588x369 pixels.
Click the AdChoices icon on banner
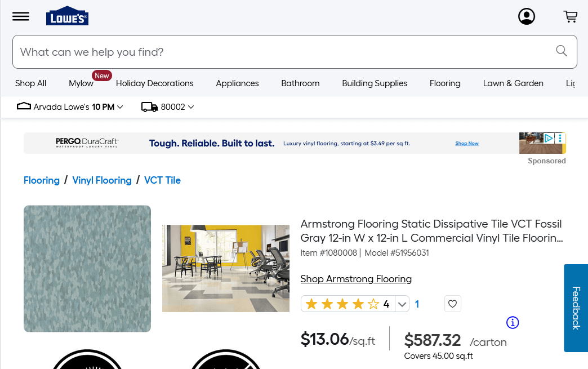[x=548, y=138]
